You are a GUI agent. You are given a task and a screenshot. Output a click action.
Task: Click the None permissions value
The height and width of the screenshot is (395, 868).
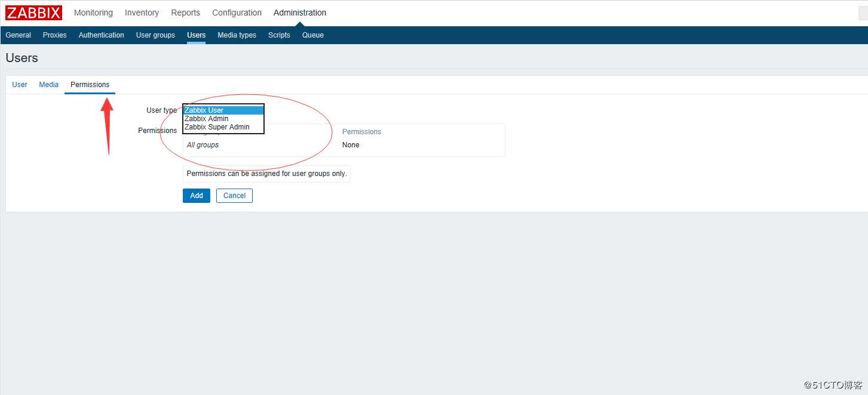click(351, 145)
